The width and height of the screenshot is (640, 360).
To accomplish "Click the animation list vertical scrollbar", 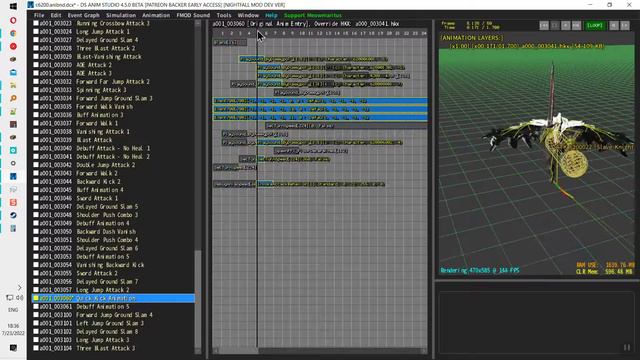I will [198, 300].
